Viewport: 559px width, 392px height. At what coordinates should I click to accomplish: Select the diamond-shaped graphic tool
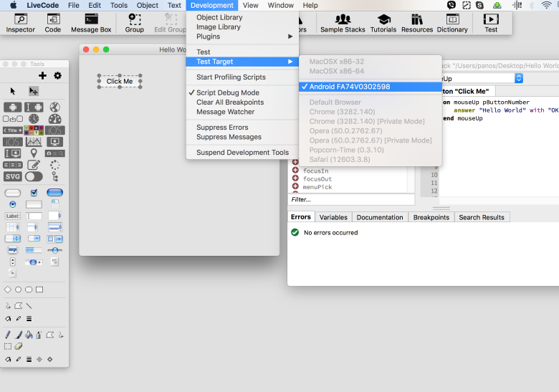click(8, 290)
